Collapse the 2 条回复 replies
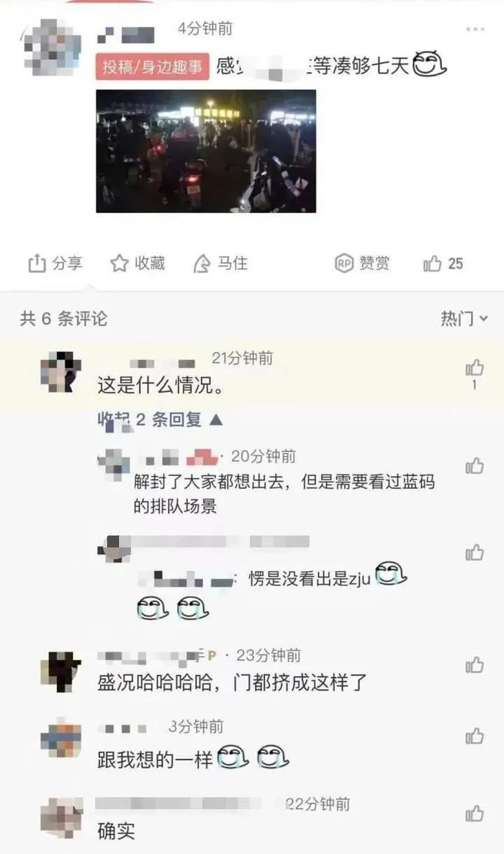Screen dimensions: 504x854 [160, 419]
